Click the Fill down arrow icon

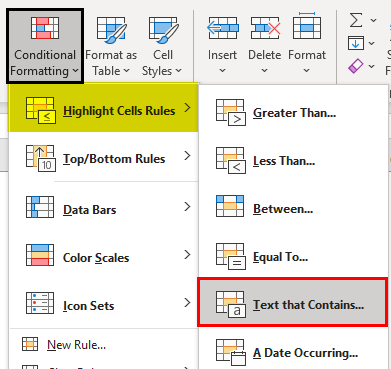click(356, 43)
